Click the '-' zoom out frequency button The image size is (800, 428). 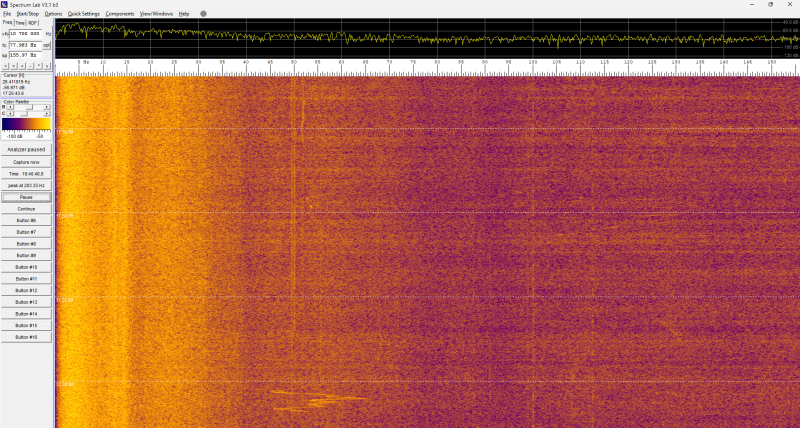[x=30, y=66]
